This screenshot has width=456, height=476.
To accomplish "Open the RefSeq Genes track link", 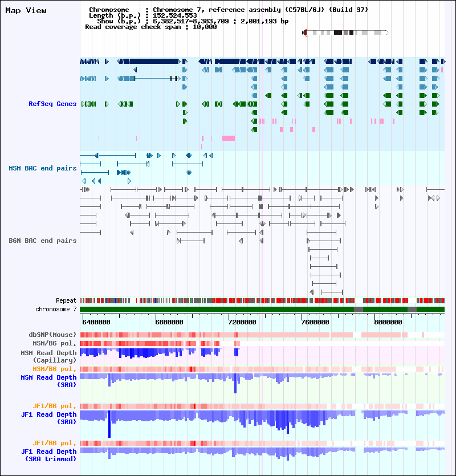I will [x=52, y=104].
